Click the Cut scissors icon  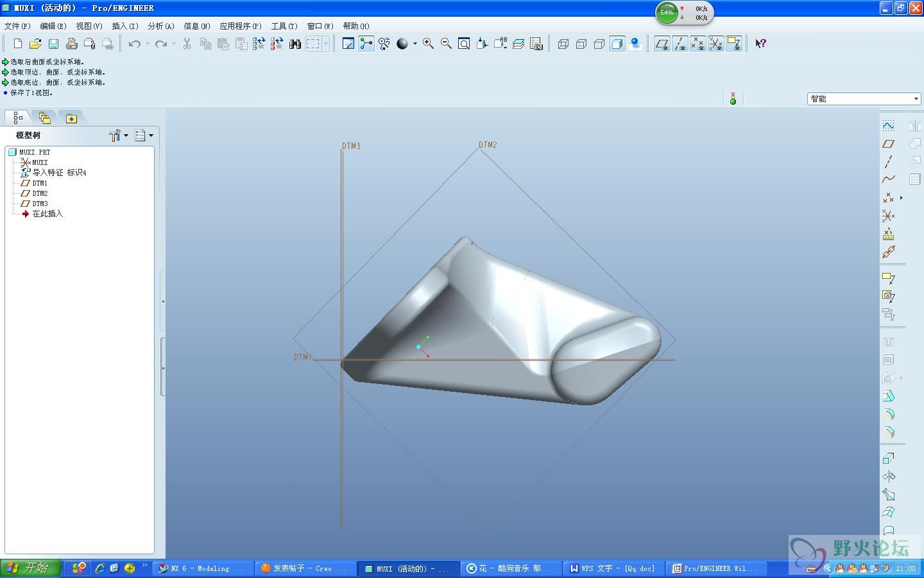click(187, 44)
